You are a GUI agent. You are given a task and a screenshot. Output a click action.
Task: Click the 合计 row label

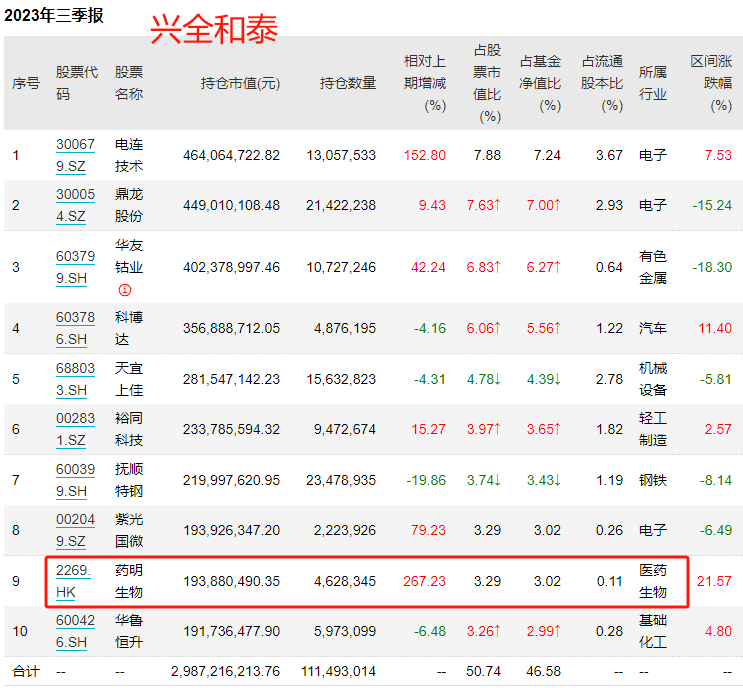point(26,671)
